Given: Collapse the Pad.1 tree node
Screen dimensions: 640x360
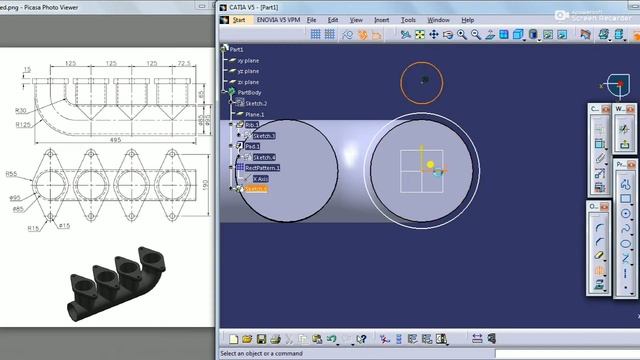Looking at the screenshot, I should [x=231, y=146].
